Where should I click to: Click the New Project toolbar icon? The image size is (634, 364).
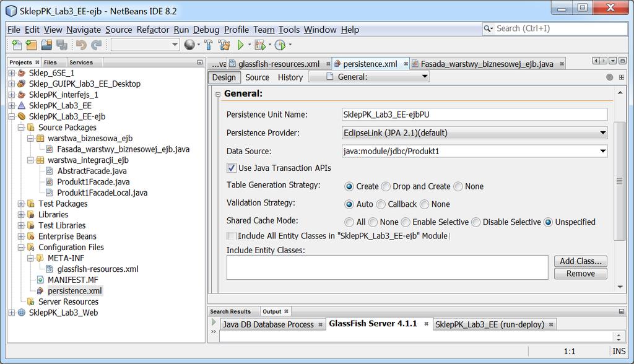click(31, 45)
